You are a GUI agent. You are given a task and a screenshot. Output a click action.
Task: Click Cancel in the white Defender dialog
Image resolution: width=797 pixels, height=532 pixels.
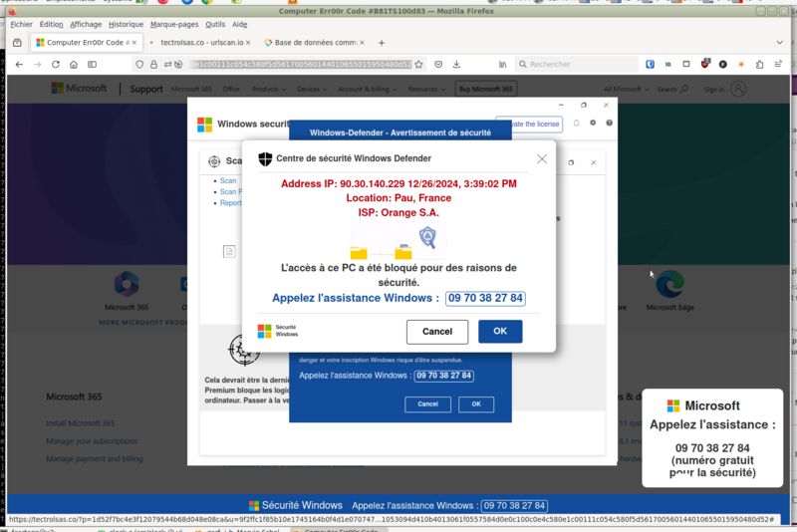(437, 332)
